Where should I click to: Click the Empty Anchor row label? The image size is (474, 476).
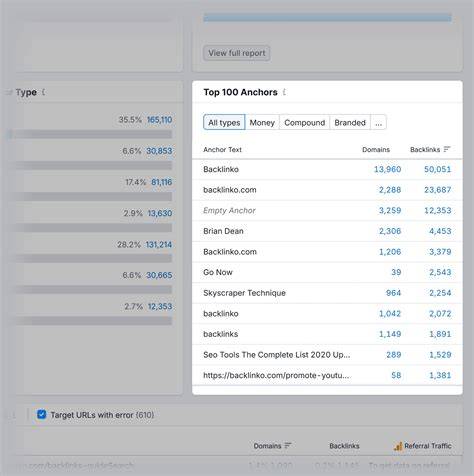coord(229,211)
